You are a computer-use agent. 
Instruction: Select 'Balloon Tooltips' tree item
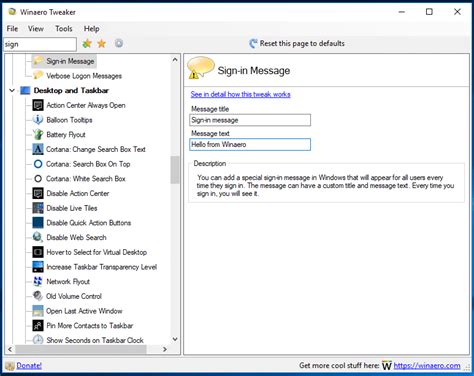pos(69,120)
